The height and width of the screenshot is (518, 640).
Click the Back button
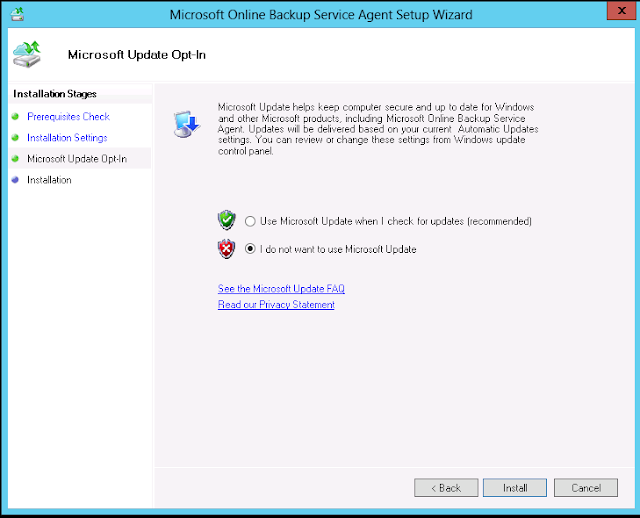[446, 488]
